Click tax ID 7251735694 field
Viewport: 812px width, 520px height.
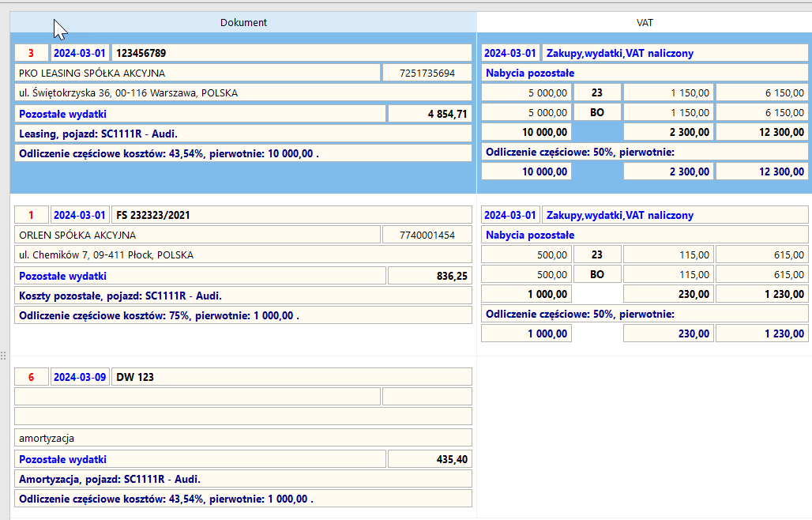[427, 73]
